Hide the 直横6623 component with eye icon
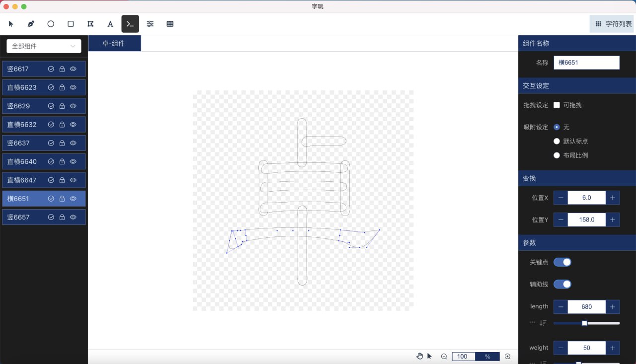The image size is (636, 364). coord(73,87)
